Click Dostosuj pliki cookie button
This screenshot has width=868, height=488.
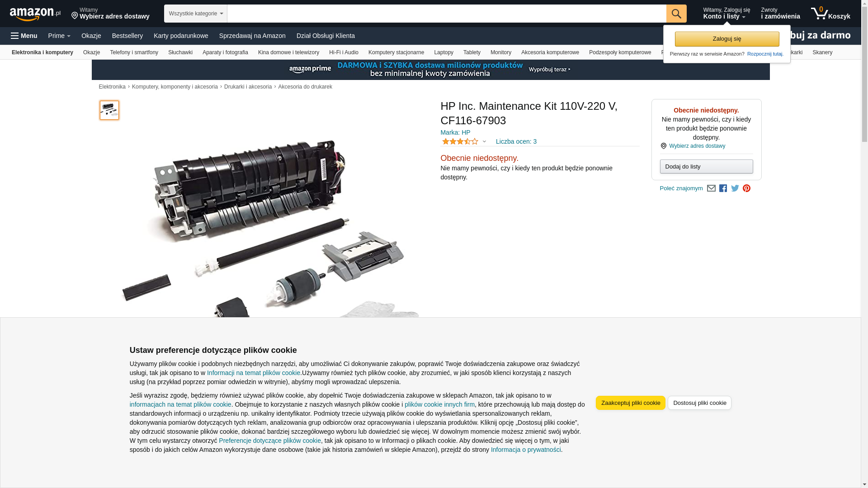click(699, 403)
